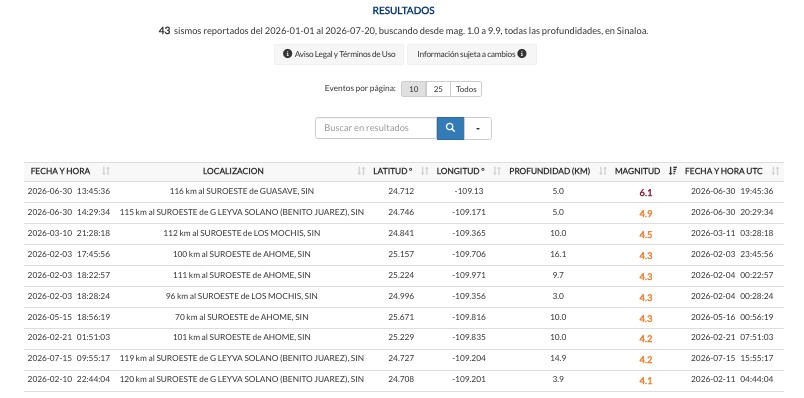
Task: Select the 4.9 magnitude value
Action: pos(646,214)
